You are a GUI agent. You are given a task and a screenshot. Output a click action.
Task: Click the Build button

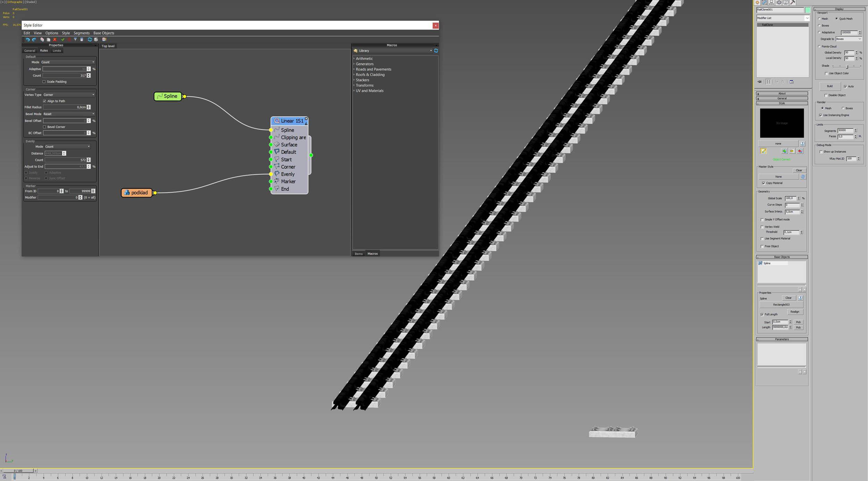pyautogui.click(x=829, y=86)
